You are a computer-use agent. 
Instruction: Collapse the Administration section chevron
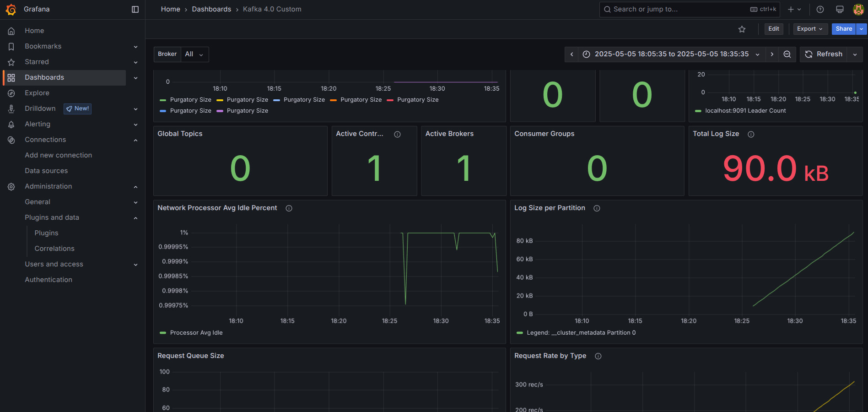point(135,187)
